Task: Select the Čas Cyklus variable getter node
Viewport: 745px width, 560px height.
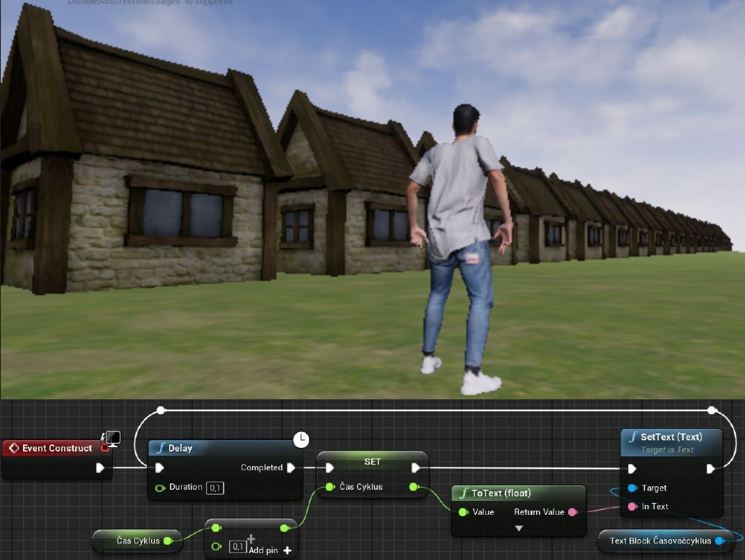Action: click(x=137, y=541)
